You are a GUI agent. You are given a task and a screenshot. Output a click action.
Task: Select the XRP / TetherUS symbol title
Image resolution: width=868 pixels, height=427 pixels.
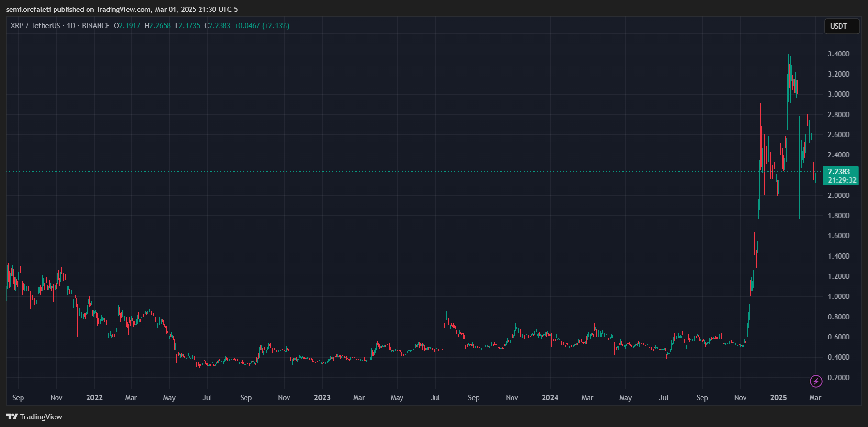pyautogui.click(x=35, y=26)
